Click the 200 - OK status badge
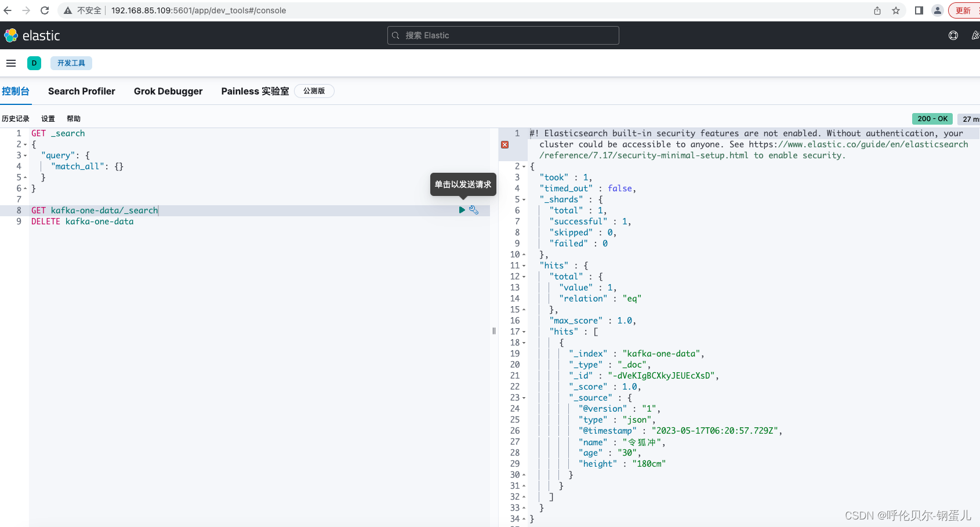 click(932, 119)
